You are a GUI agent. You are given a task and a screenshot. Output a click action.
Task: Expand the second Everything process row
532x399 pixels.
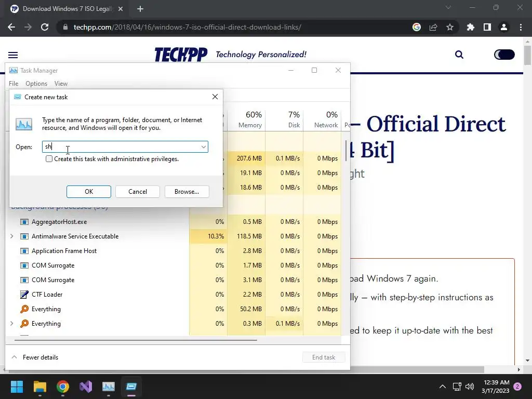(12, 323)
